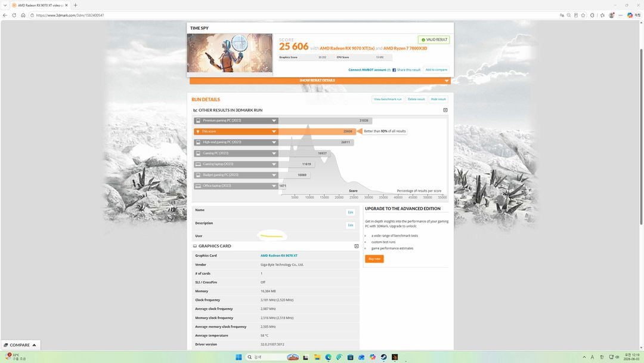This screenshot has width=644, height=363.
Task: Click Add to compare button
Action: point(436,70)
